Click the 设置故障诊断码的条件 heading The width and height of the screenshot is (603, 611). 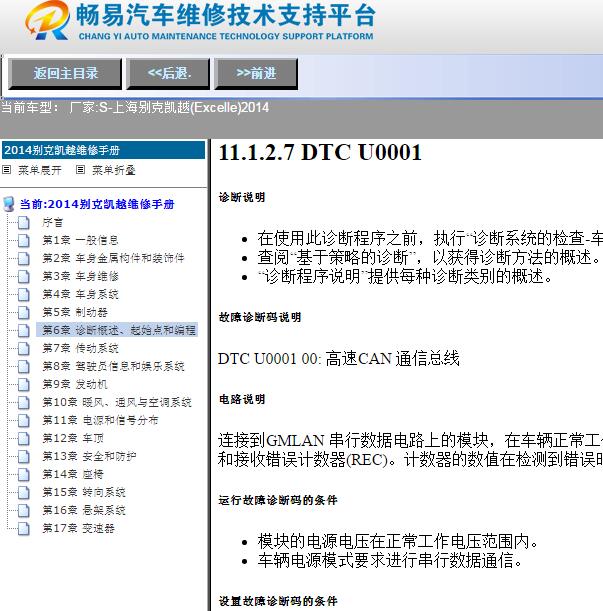(x=278, y=601)
